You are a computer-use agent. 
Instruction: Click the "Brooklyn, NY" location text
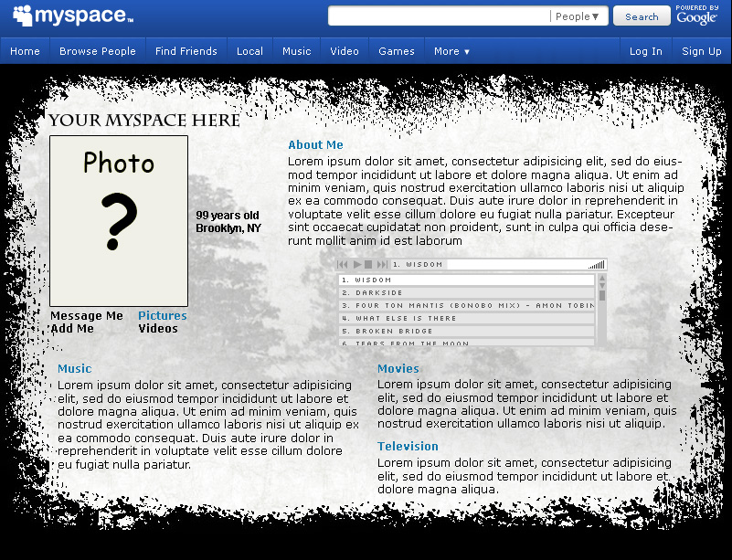[x=228, y=228]
